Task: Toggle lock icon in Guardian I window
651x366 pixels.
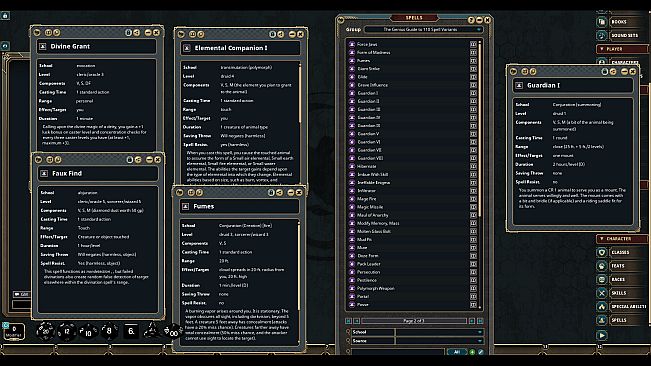Action: pyautogui.click(x=604, y=71)
